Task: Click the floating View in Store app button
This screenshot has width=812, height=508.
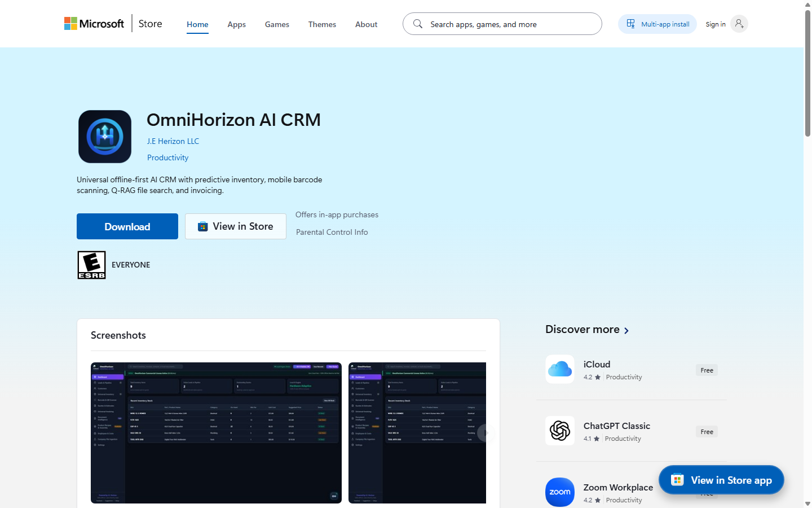Action: (x=721, y=480)
